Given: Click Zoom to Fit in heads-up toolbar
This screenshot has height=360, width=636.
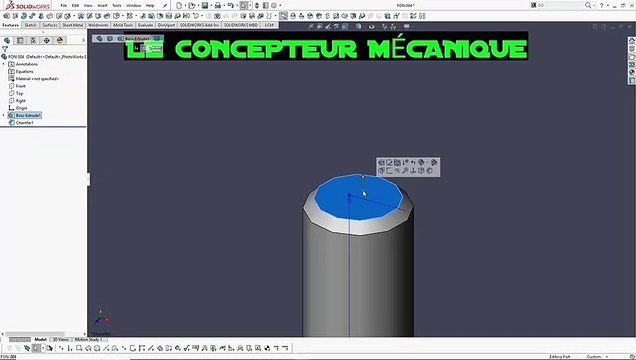Looking at the screenshot, I should (311, 26).
